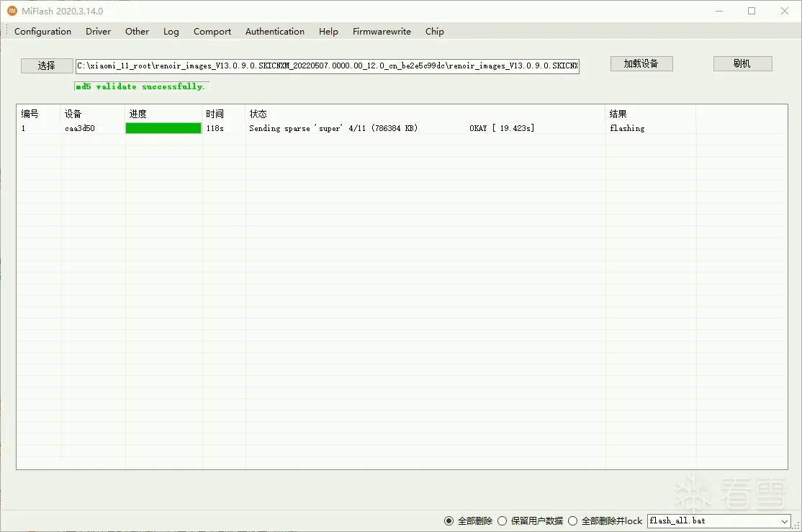The image size is (802, 532).
Task: Maximize the MiFlash window
Action: 752,11
